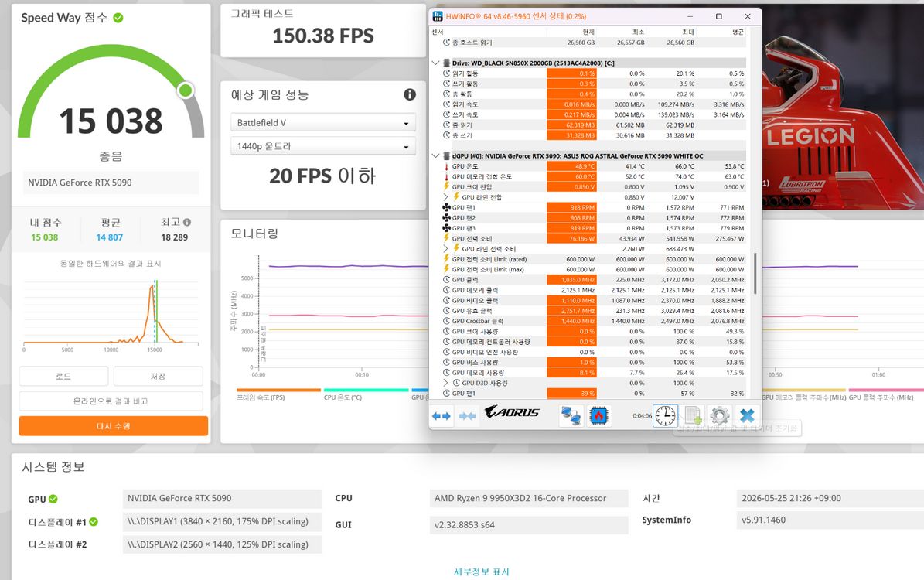The height and width of the screenshot is (580, 924).
Task: Click AORUS logo in HWiNFO toolbar
Action: click(512, 412)
